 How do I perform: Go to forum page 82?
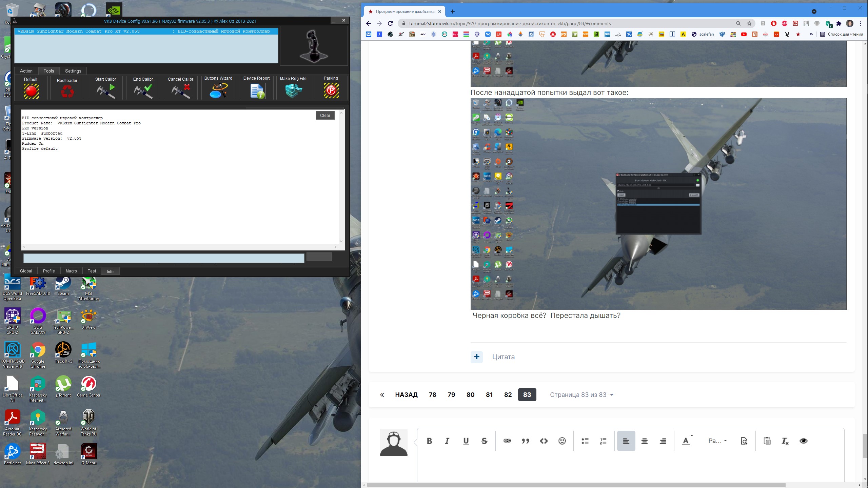(508, 395)
